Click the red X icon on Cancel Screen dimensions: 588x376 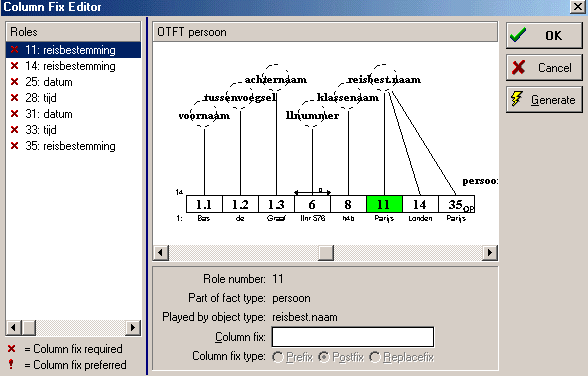click(x=519, y=67)
